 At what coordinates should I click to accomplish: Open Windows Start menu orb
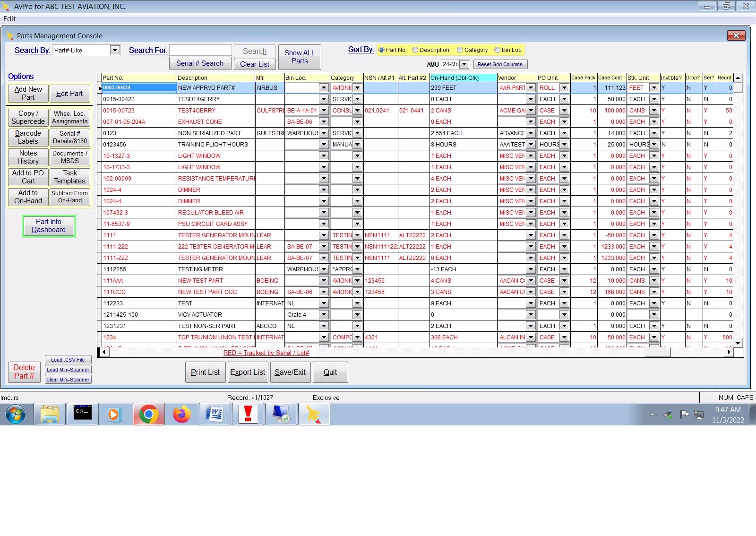tap(16, 415)
